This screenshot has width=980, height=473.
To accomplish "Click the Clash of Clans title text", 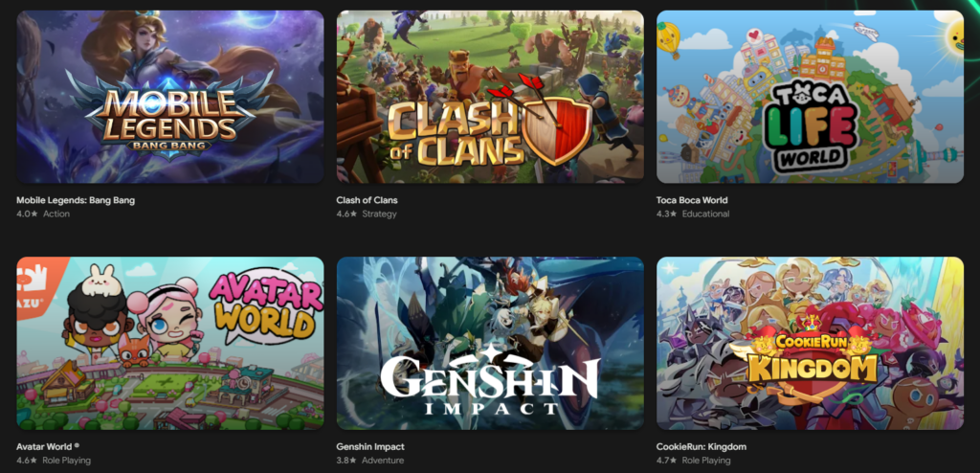I will [x=367, y=200].
